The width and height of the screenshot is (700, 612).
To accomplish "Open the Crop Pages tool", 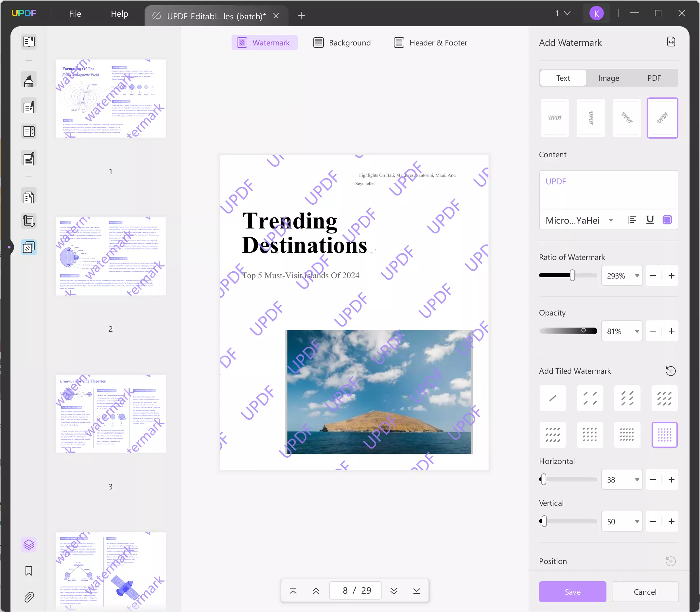I will [29, 221].
